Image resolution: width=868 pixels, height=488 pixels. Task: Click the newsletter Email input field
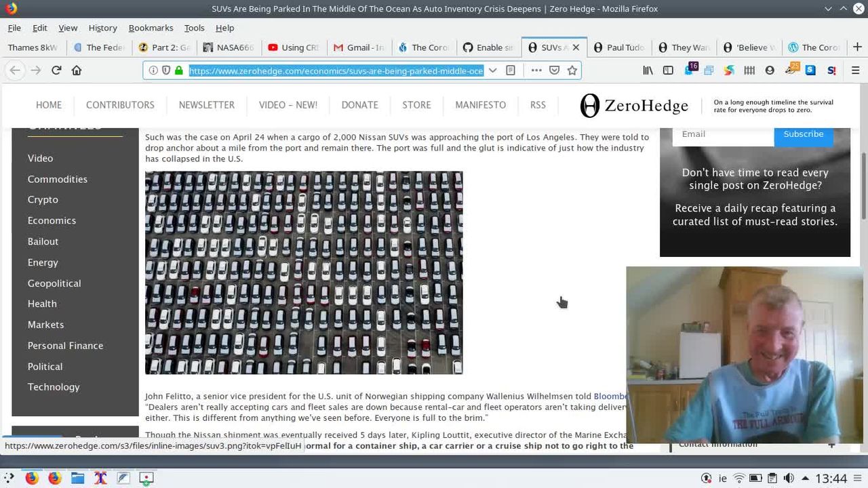pos(723,134)
